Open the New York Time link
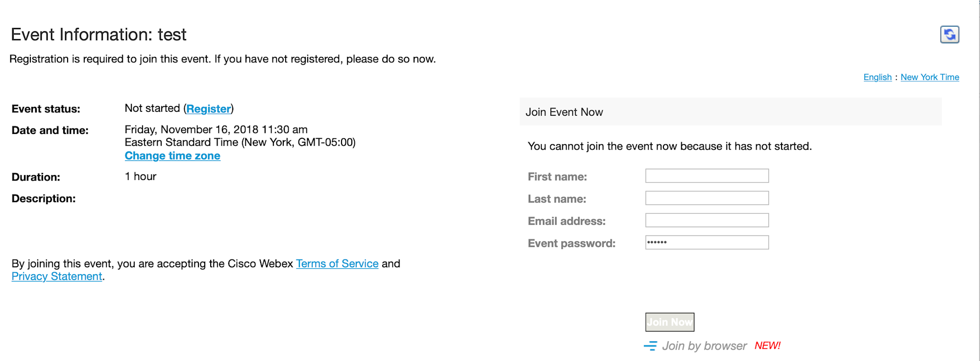The image size is (980, 361). (x=930, y=77)
